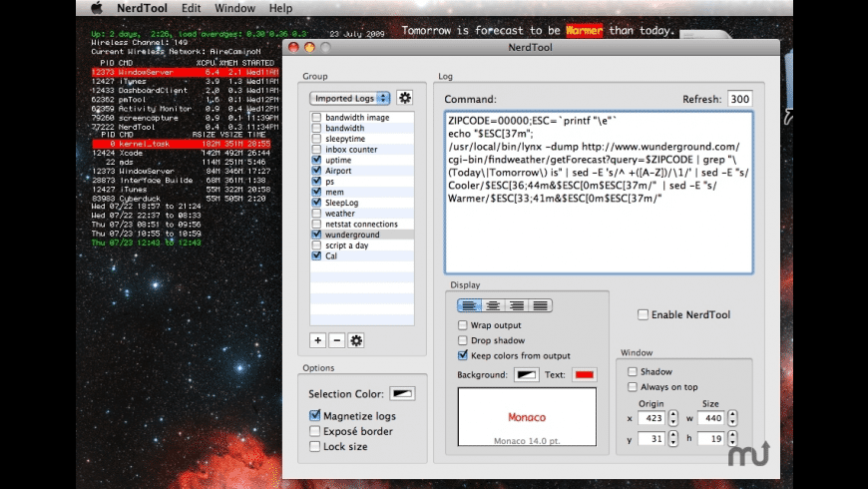Choose the right-align text icon
The image size is (868, 489).
click(x=517, y=305)
